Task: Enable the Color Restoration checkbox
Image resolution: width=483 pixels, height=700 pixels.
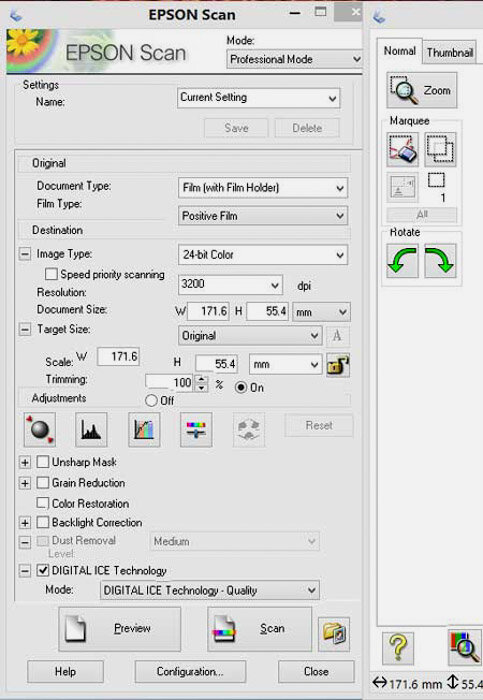Action: tap(43, 503)
